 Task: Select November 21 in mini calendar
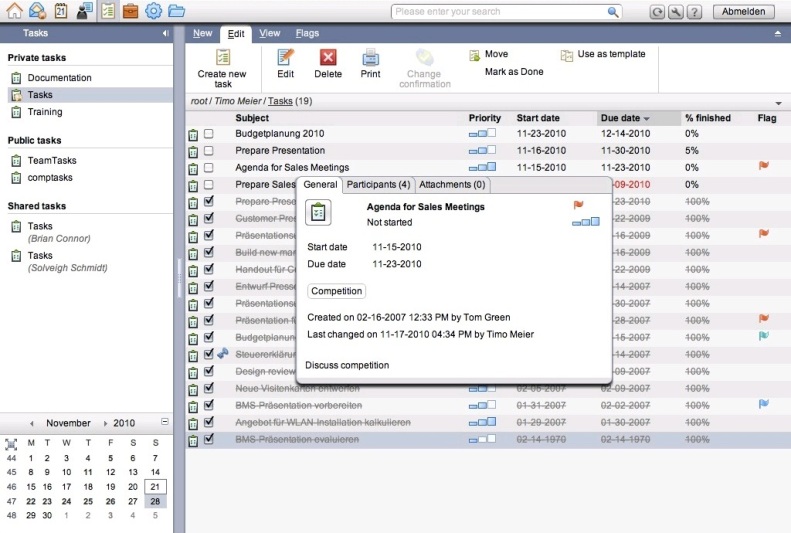(x=155, y=487)
